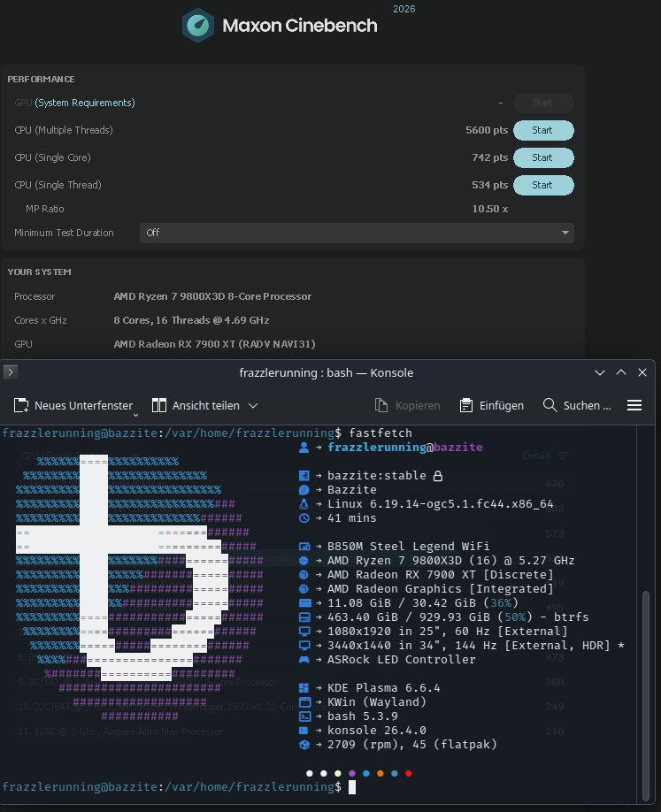Click the memory icon beside 11.08 GiB
The image size is (661, 812).
point(305,602)
